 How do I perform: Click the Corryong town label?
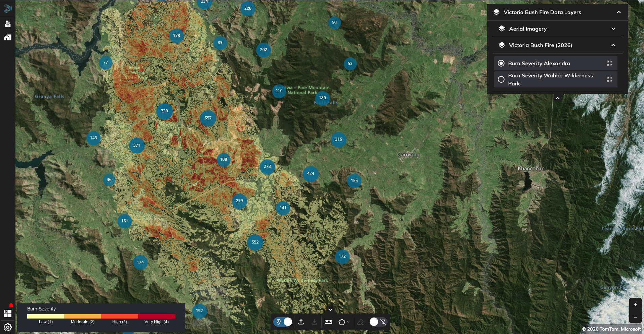tap(408, 155)
